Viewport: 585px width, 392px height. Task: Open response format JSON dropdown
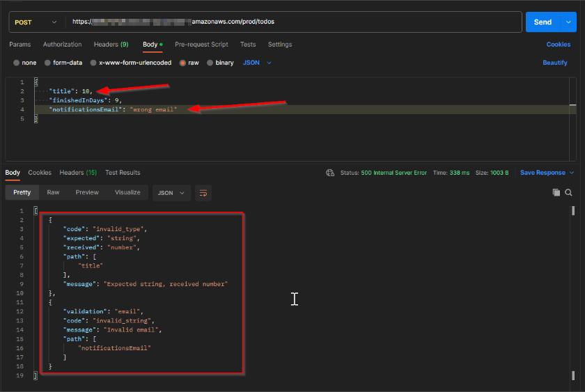[171, 193]
